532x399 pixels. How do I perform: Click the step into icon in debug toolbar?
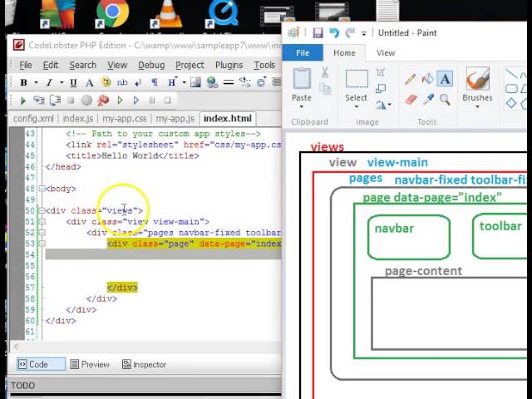39,101
